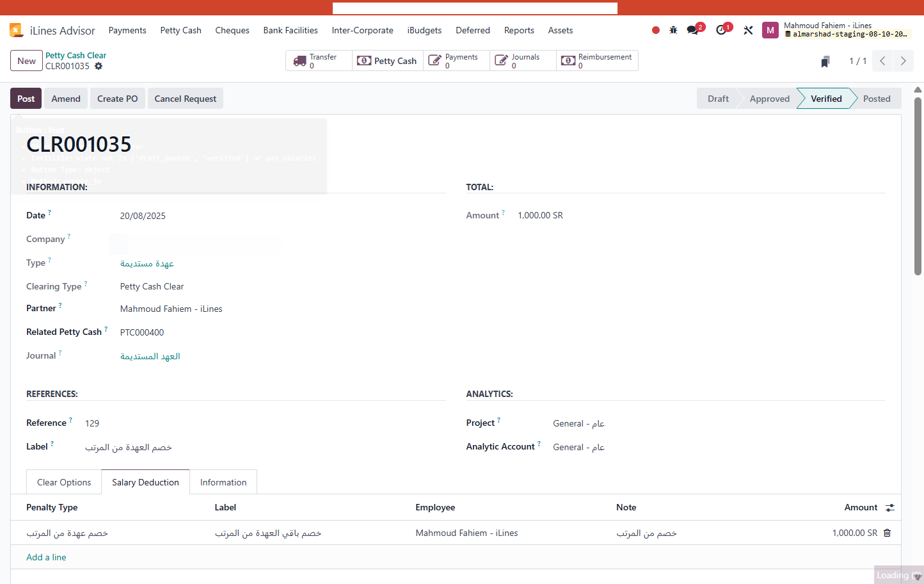Click the bookmark icon near the pager

pos(825,61)
